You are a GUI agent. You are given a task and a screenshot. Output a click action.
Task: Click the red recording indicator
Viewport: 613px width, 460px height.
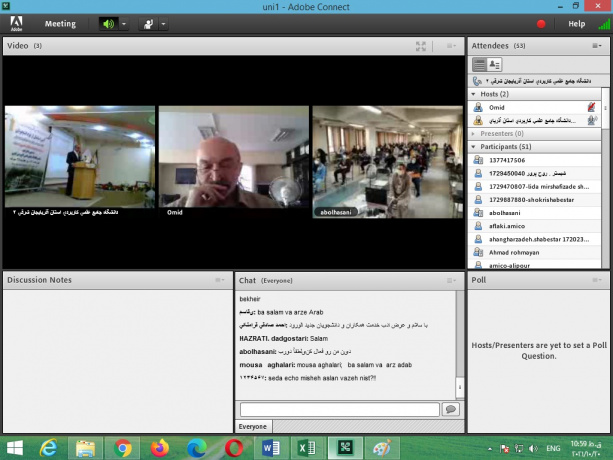click(x=541, y=23)
